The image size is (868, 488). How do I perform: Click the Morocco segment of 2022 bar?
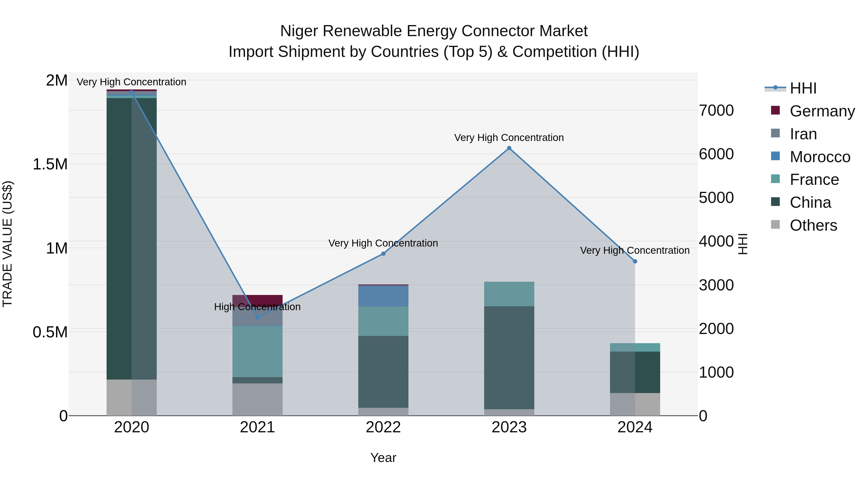click(x=383, y=296)
